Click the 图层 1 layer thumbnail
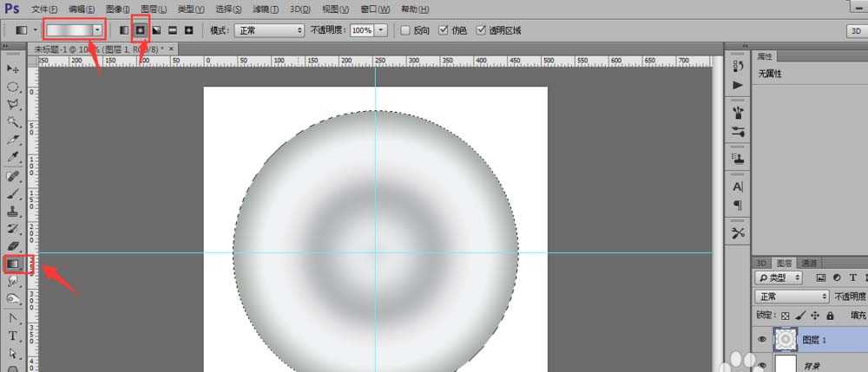 coord(785,340)
